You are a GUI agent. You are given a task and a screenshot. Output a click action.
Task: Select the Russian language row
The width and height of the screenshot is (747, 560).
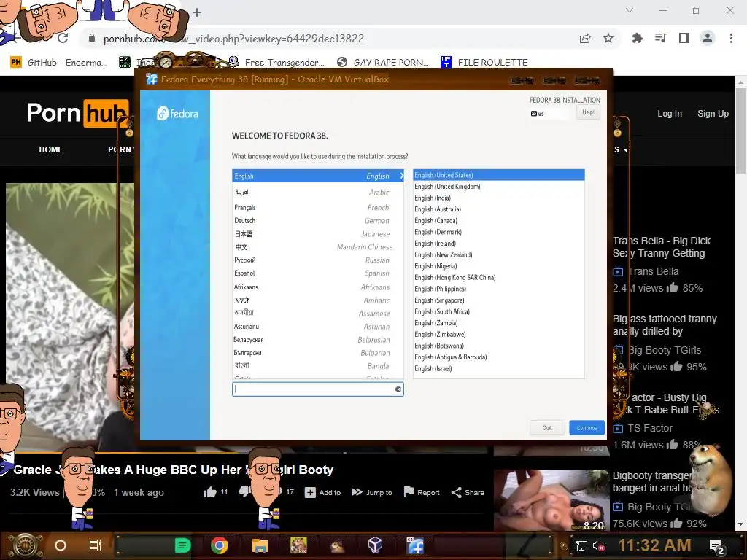[x=318, y=260]
